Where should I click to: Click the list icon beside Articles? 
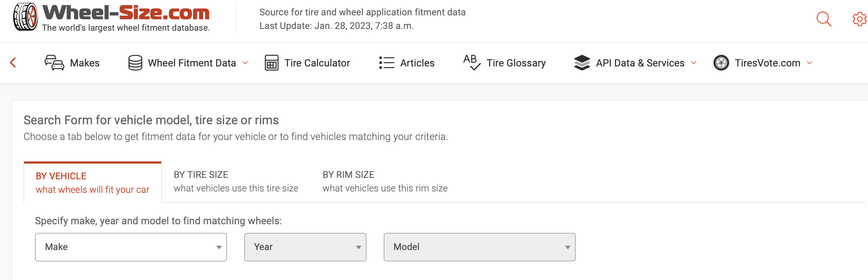tap(387, 63)
